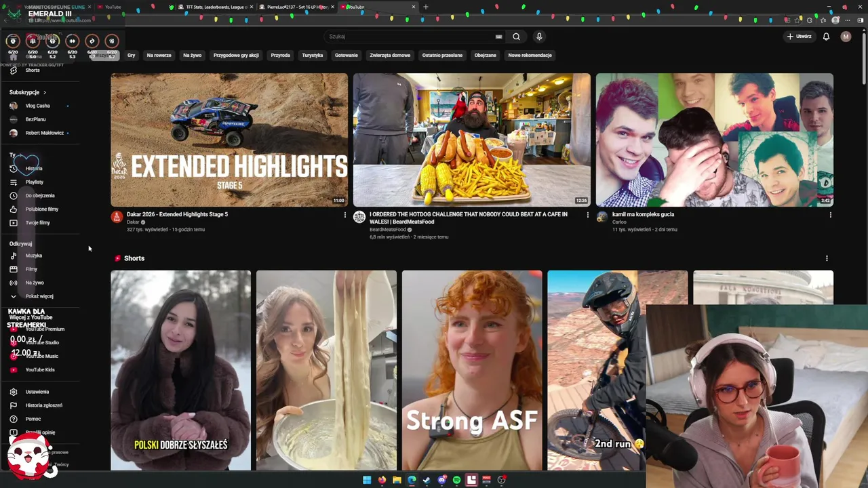Viewport: 868px width, 488px height.
Task: Open the 2nd run biking short
Action: tap(597, 370)
